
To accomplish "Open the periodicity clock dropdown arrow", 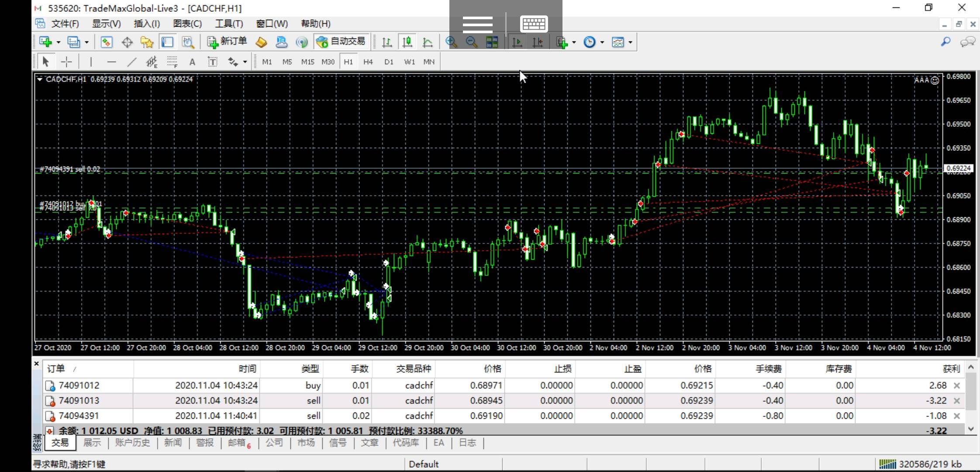I will (602, 42).
